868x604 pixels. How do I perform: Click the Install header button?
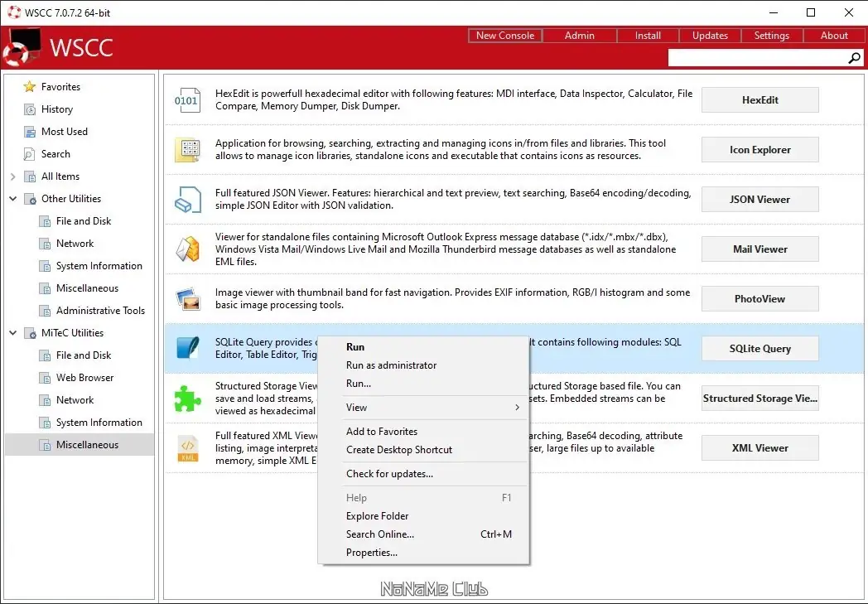coord(648,36)
